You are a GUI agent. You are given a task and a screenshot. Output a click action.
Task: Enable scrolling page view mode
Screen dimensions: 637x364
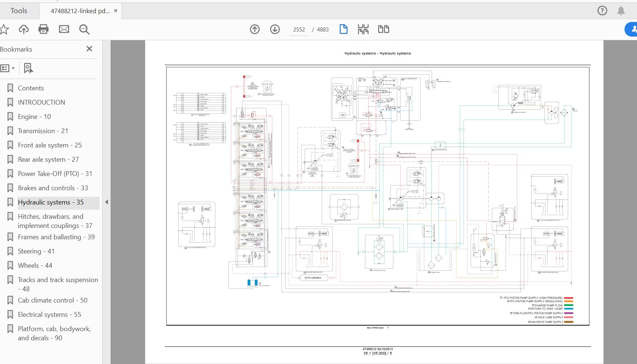point(363,29)
